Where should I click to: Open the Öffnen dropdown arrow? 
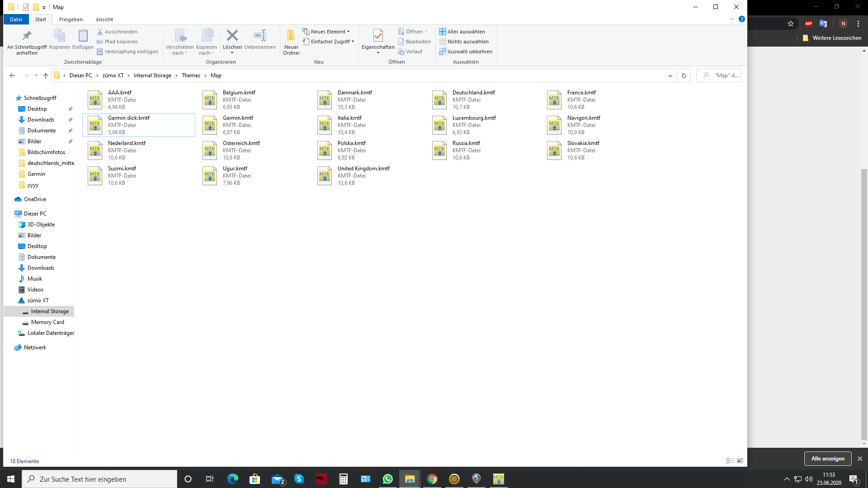426,32
